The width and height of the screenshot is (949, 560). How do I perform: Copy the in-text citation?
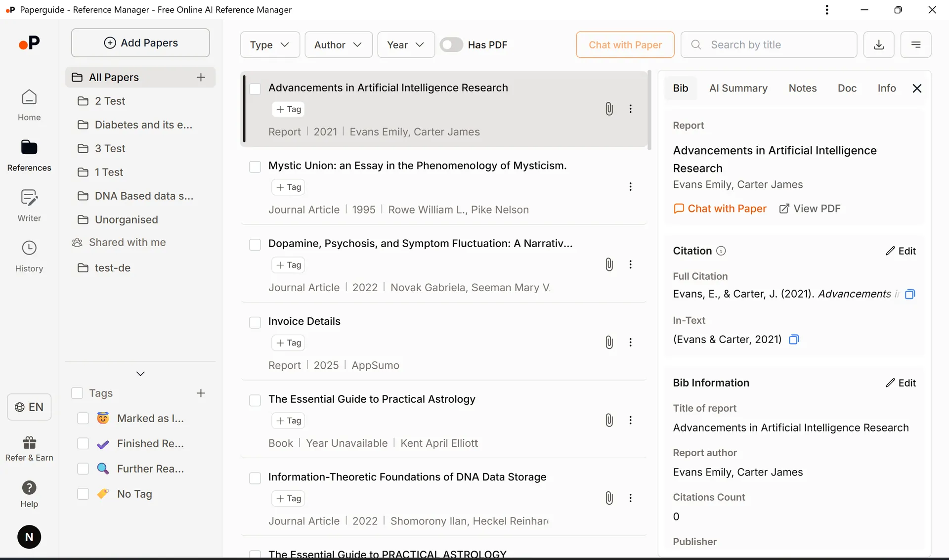(794, 340)
